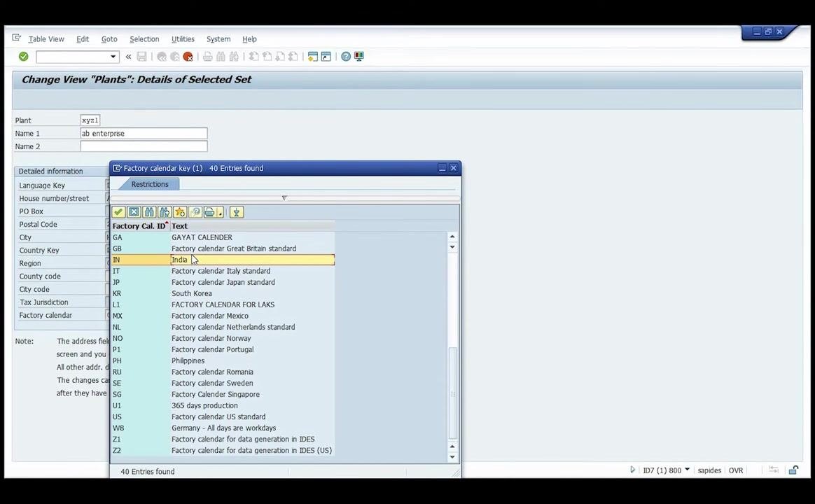Select Factory calendar US standard row
The image size is (815, 504).
click(x=223, y=416)
